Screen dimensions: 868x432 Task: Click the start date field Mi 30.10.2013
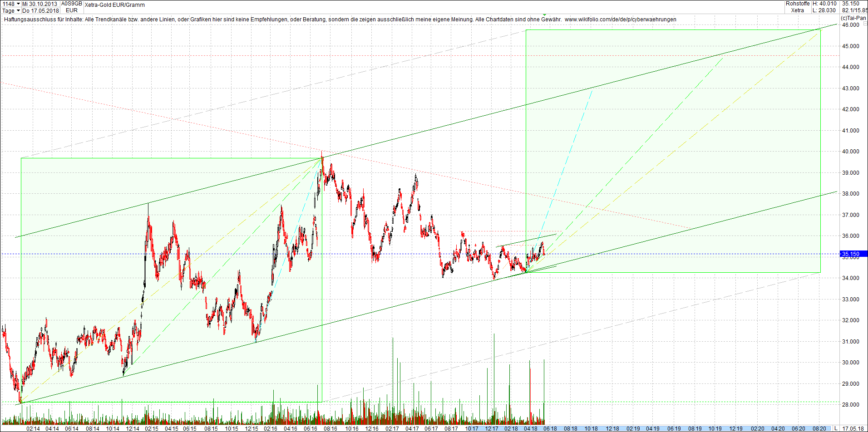click(x=39, y=3)
